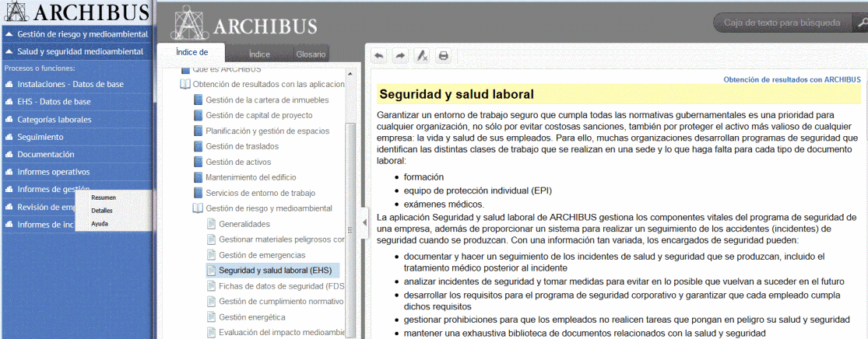Open 'Evaluación del impacto medioambie' page
Screen dimensions: 868x339
point(282,332)
